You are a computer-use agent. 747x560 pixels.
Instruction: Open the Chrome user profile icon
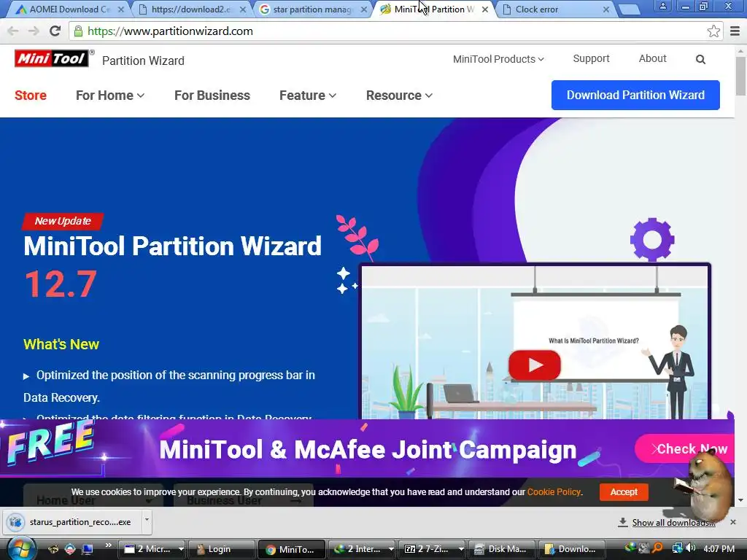point(662,6)
